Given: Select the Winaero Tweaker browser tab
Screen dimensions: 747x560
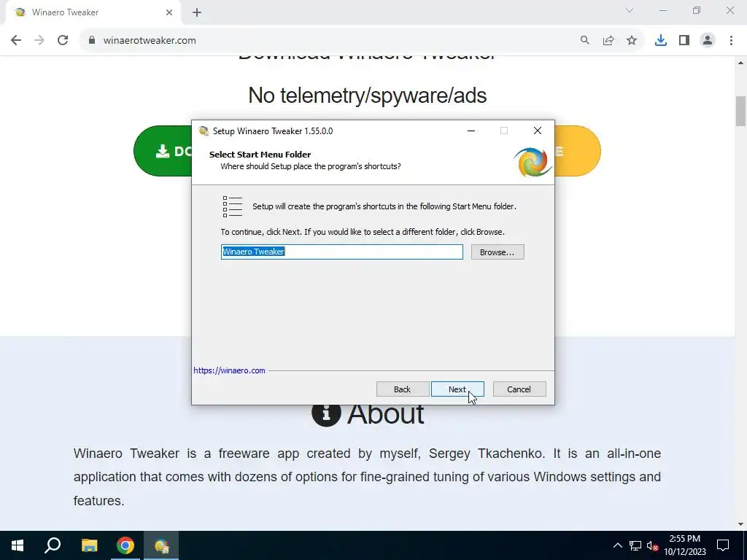Looking at the screenshot, I should coord(93,12).
